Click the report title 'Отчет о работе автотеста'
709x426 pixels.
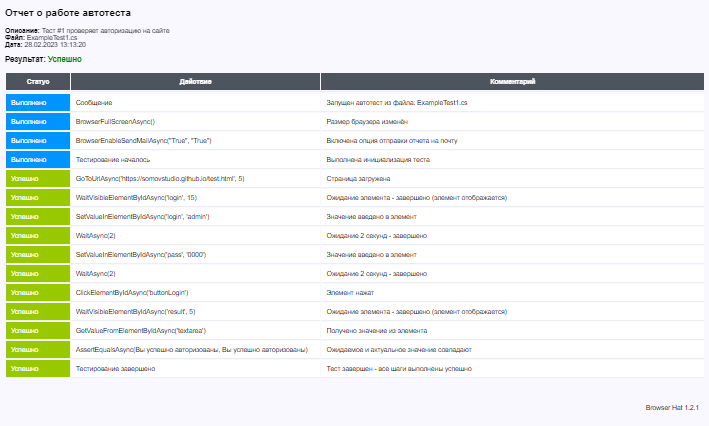(67, 12)
